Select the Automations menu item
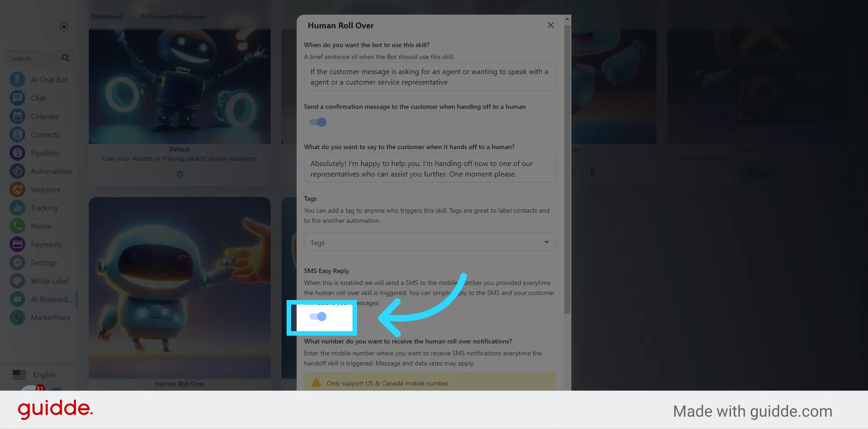The height and width of the screenshot is (429, 868). pyautogui.click(x=52, y=171)
